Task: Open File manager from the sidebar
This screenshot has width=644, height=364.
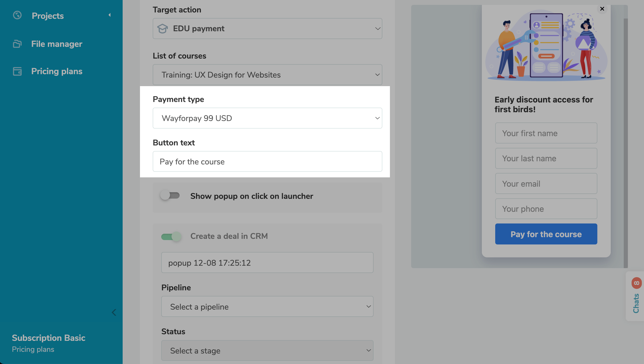Action: point(57,44)
